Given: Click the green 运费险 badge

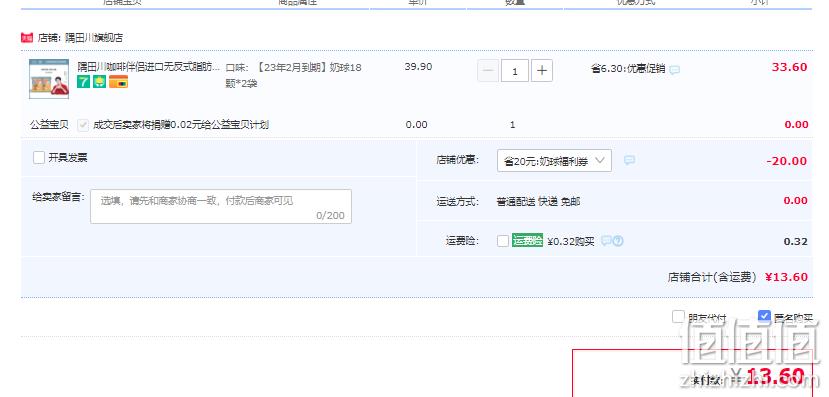Looking at the screenshot, I should (x=527, y=241).
